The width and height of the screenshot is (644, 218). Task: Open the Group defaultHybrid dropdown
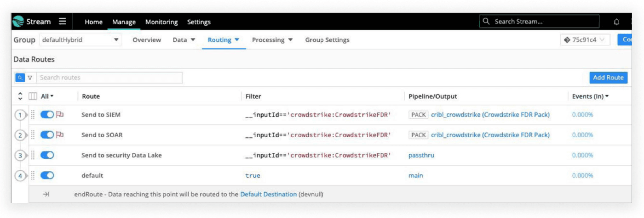(x=80, y=40)
